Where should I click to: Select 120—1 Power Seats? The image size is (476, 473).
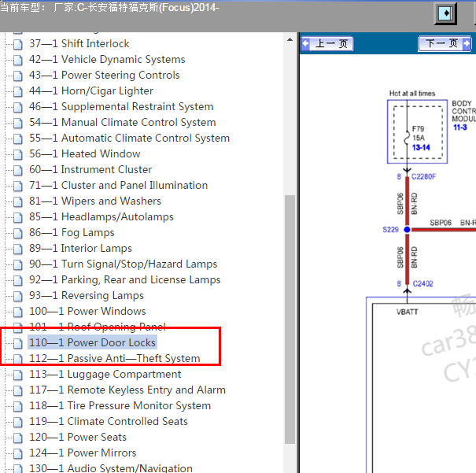(x=78, y=438)
